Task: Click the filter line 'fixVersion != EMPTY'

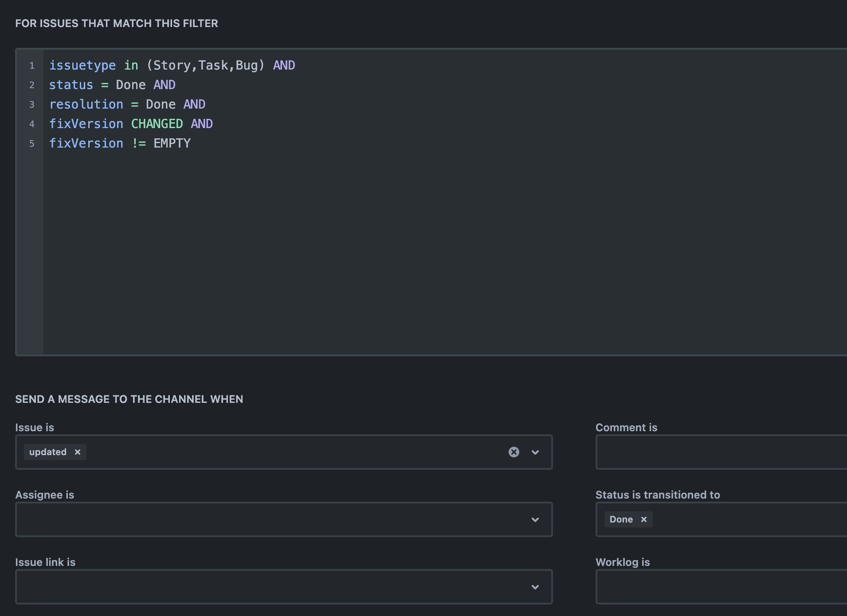Action: [120, 143]
